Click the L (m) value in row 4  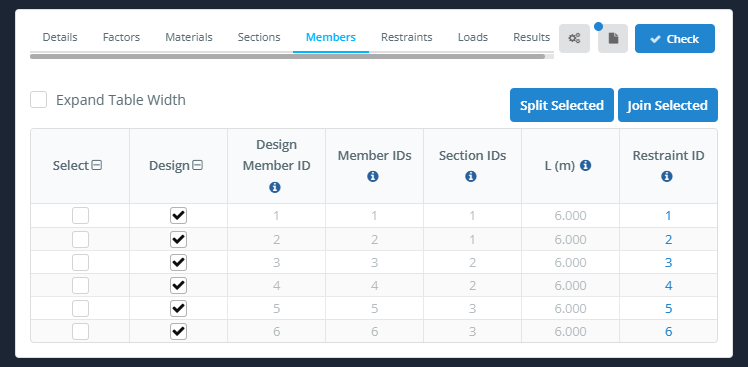coord(571,285)
